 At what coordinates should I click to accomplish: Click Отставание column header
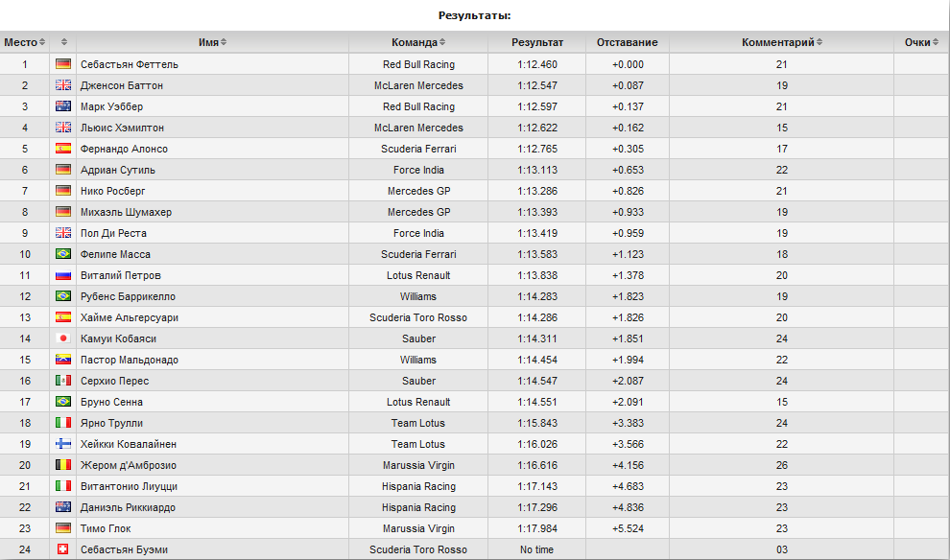pyautogui.click(x=627, y=42)
